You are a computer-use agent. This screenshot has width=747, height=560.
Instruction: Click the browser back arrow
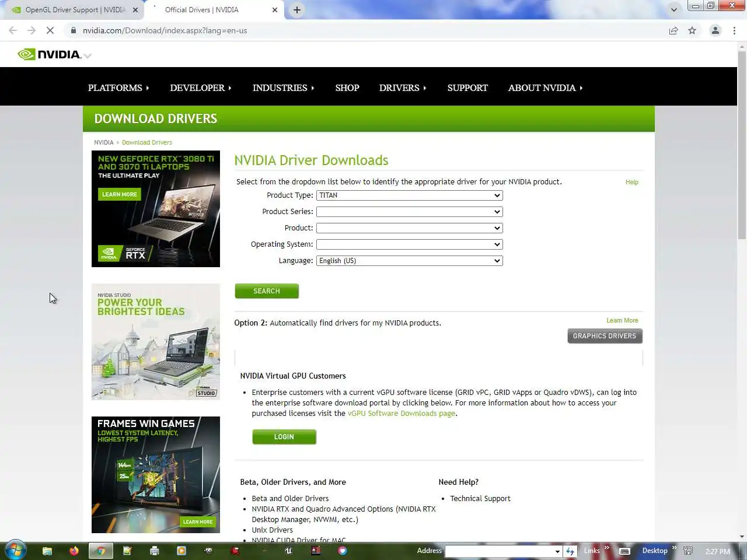(13, 30)
